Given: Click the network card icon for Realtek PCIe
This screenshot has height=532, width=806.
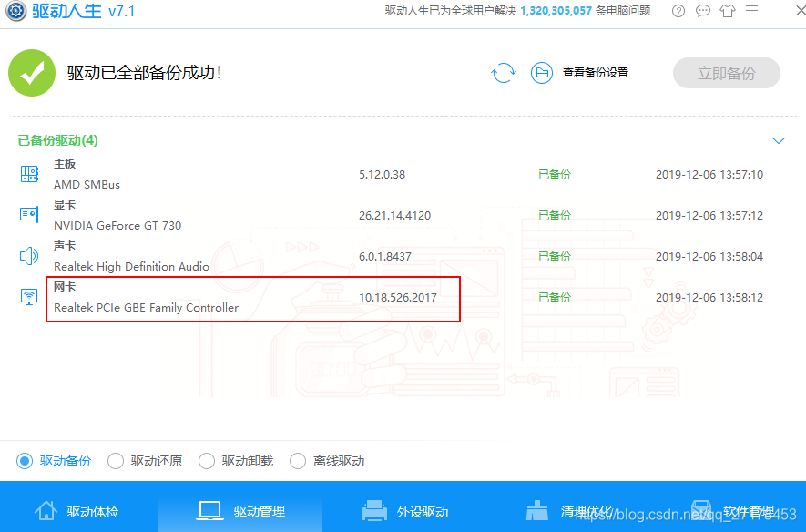Looking at the screenshot, I should point(29,297).
